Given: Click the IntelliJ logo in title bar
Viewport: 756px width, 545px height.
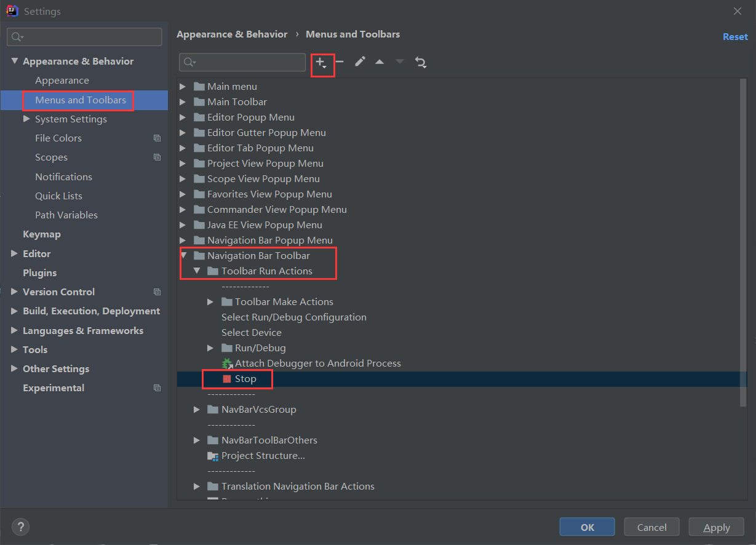Looking at the screenshot, I should pyautogui.click(x=12, y=11).
